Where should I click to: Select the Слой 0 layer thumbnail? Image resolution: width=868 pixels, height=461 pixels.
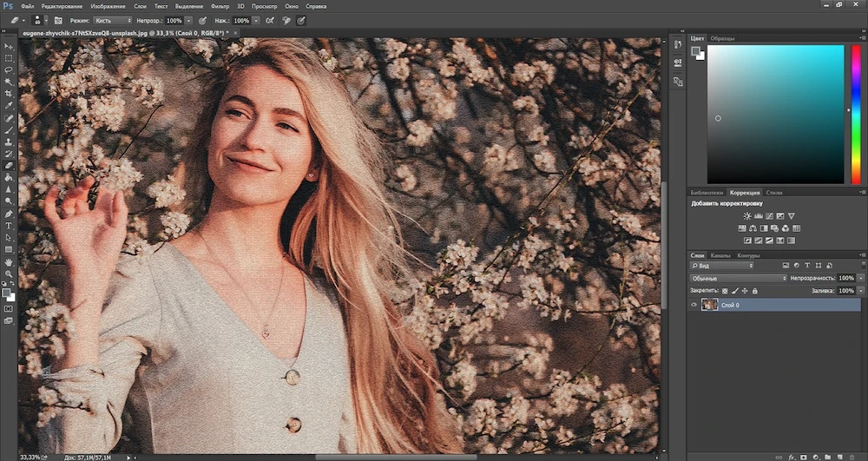click(x=710, y=305)
